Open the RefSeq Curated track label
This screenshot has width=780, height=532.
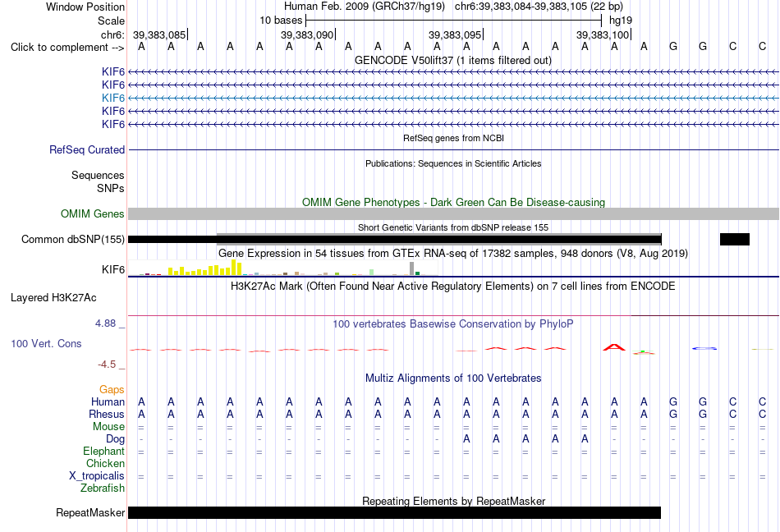click(86, 149)
